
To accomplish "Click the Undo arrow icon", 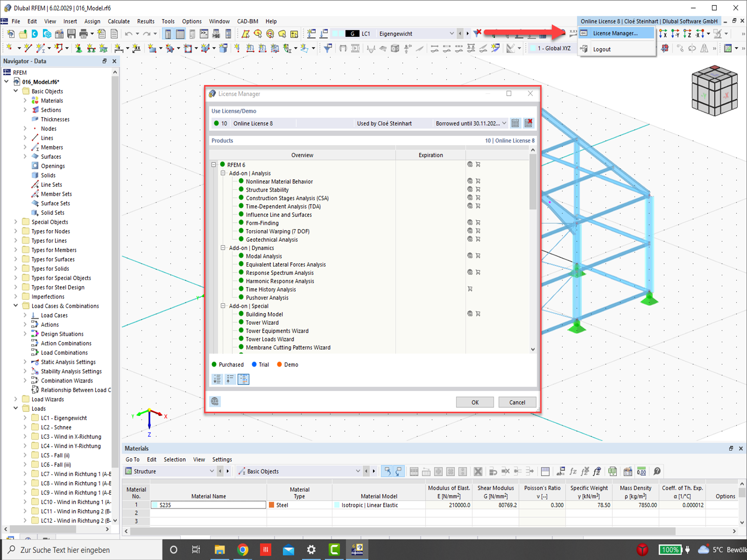I will (128, 34).
